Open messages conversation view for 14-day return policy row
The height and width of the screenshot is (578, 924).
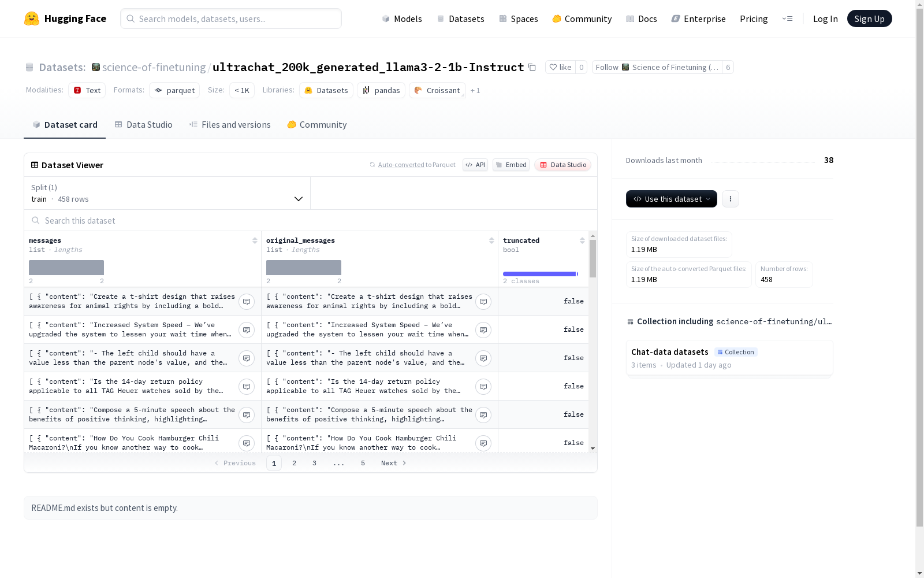pos(247,387)
